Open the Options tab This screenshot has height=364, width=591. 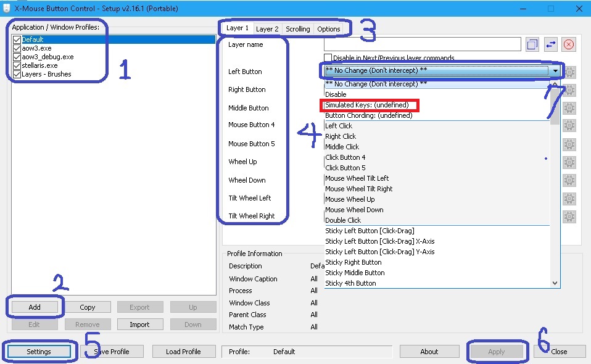coord(329,29)
